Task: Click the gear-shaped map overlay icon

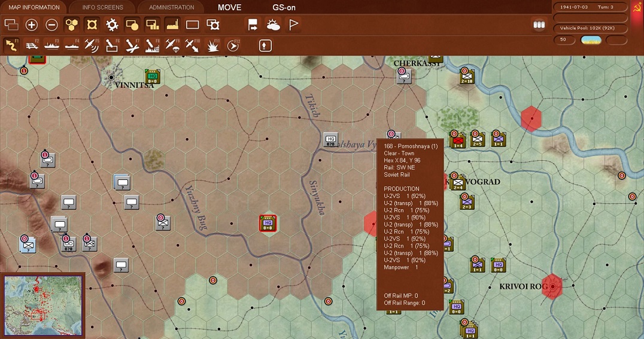Action: click(x=112, y=25)
